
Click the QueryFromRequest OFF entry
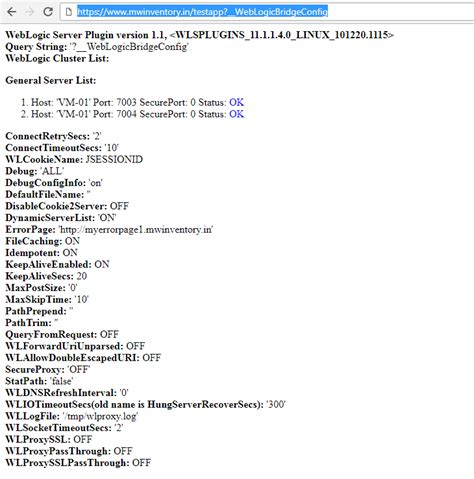tap(62, 334)
